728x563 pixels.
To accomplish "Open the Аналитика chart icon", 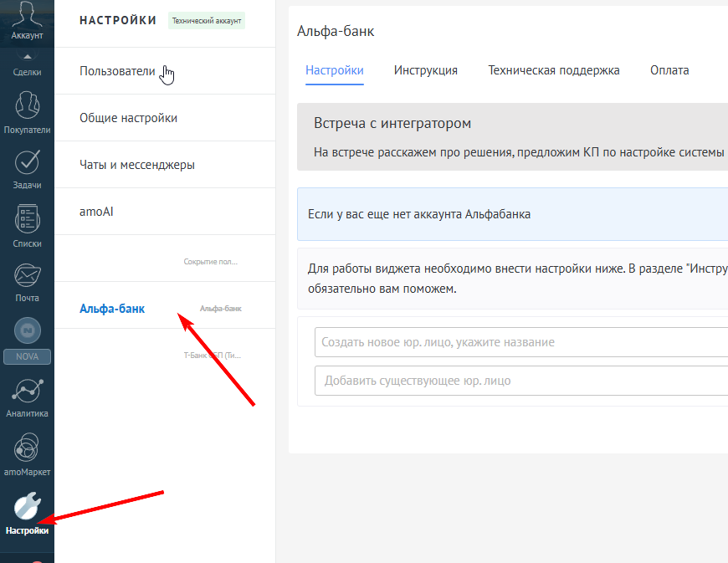I will (x=27, y=392).
